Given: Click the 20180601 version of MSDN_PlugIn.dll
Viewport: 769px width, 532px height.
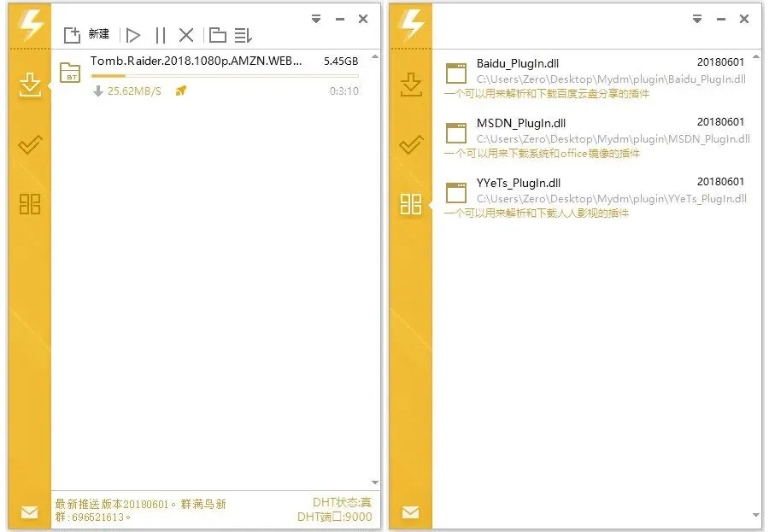Looking at the screenshot, I should pyautogui.click(x=720, y=122).
